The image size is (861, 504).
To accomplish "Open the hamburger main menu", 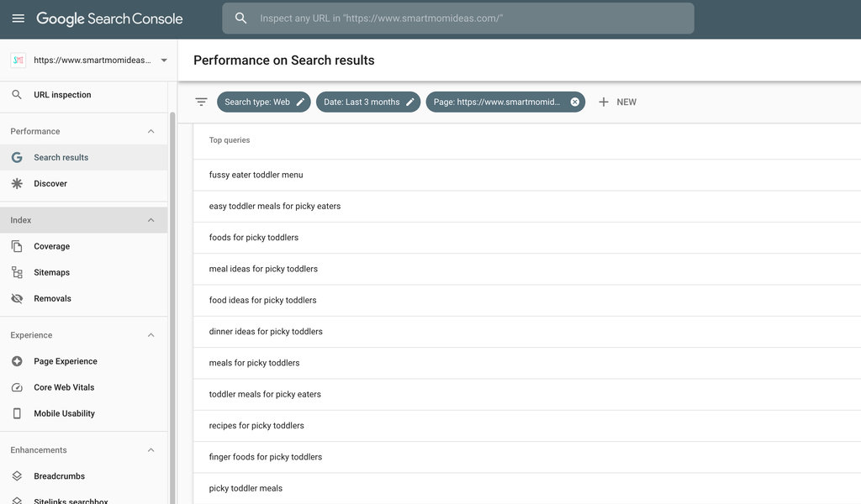I will (18, 18).
